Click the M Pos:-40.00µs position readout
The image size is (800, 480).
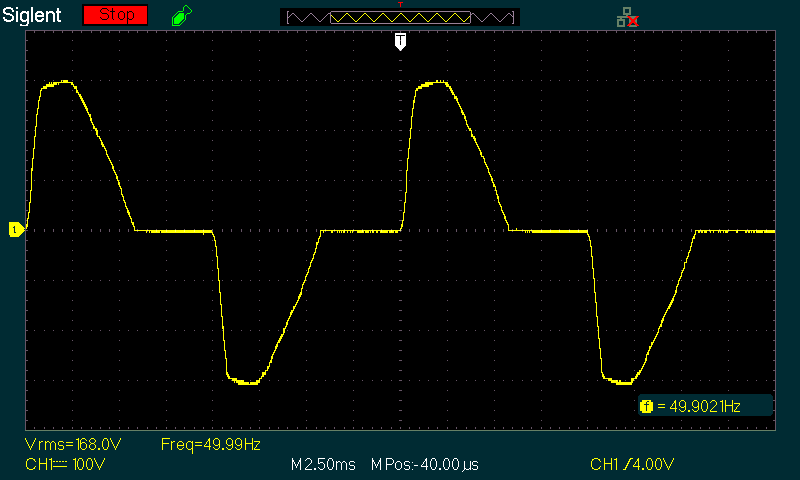click(424, 465)
